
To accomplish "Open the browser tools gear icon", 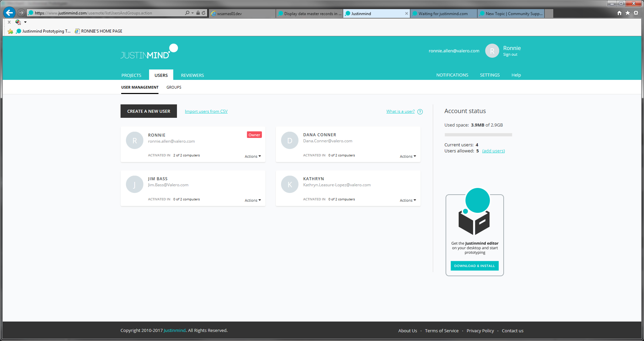I will point(636,13).
